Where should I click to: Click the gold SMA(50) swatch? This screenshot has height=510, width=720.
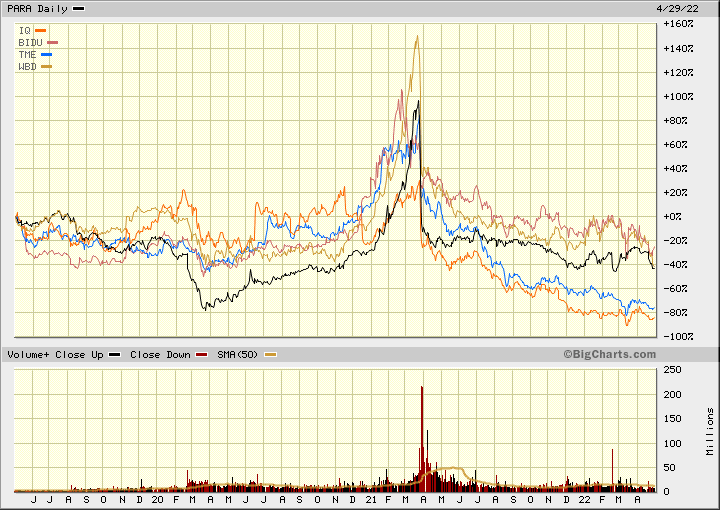click(270, 355)
